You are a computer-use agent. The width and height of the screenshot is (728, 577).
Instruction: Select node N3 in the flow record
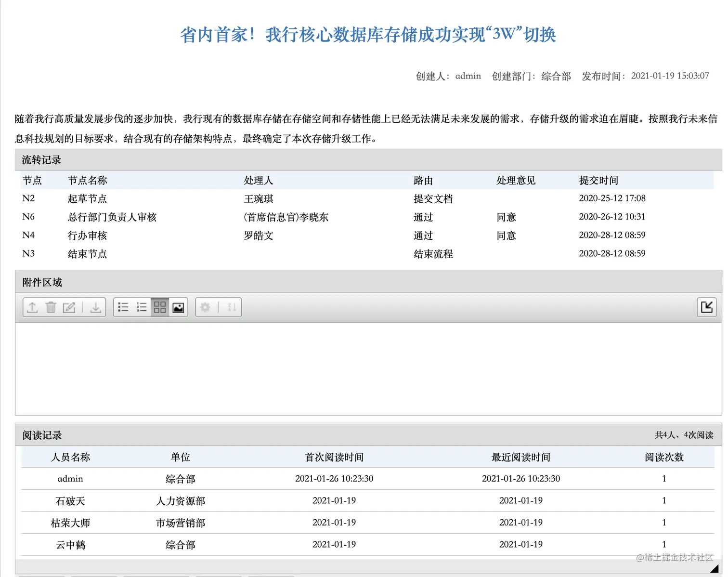click(x=28, y=253)
